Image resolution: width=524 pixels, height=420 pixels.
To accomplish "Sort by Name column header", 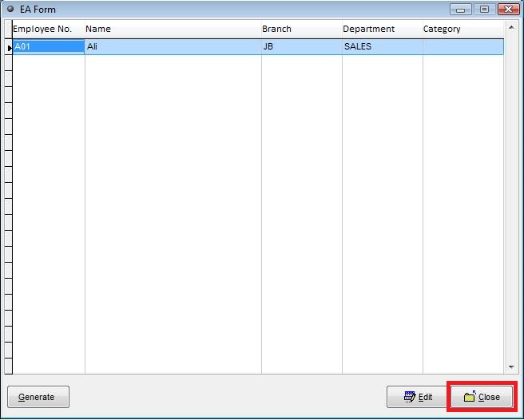I will tap(173, 29).
